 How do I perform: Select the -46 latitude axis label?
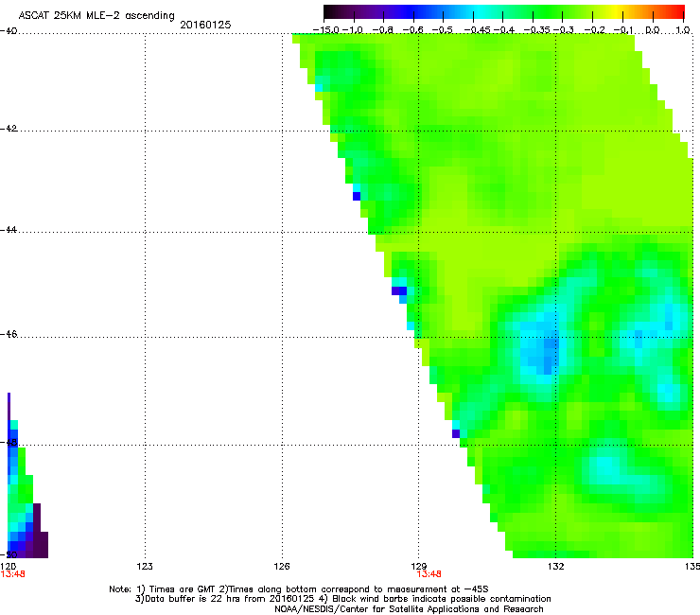click(9, 335)
